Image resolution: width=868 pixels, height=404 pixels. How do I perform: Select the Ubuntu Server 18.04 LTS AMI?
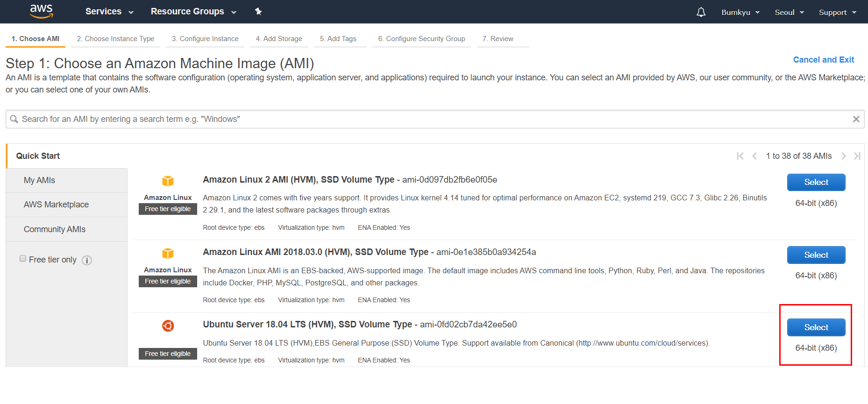[816, 327]
